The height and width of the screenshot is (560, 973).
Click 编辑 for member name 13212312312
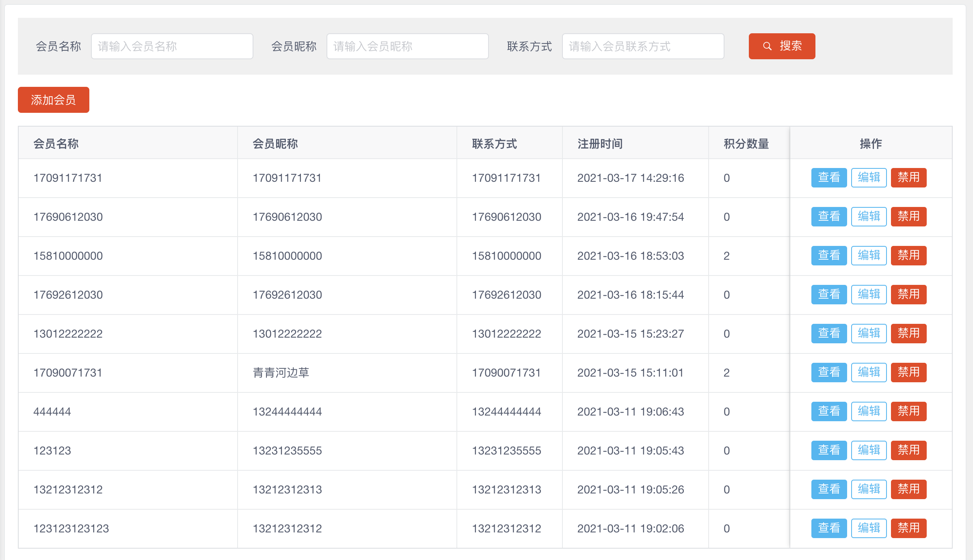(x=869, y=489)
